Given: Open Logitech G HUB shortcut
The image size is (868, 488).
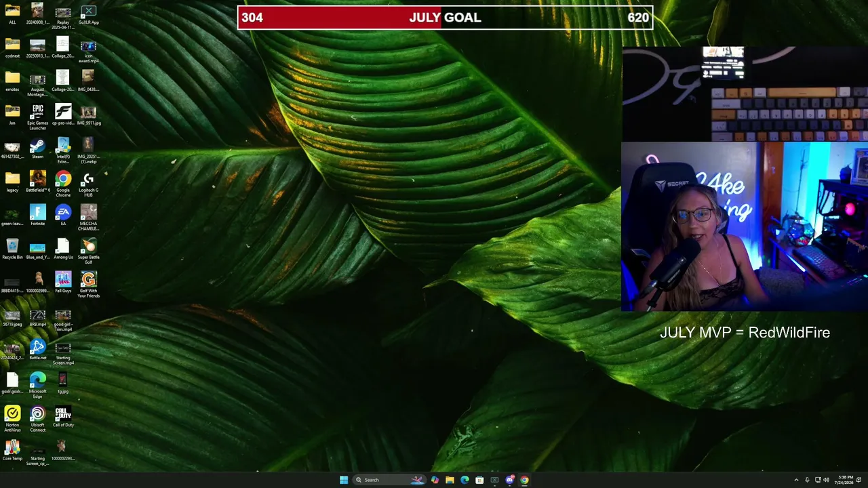Looking at the screenshot, I should click(x=88, y=184).
